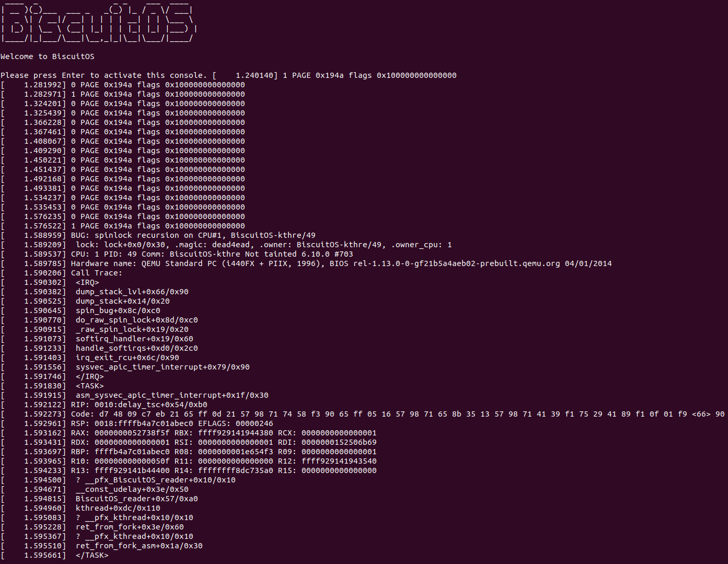728x564 pixels.
Task: Click the 'RDX: 0000000000000001' register line
Action: click(x=189, y=442)
